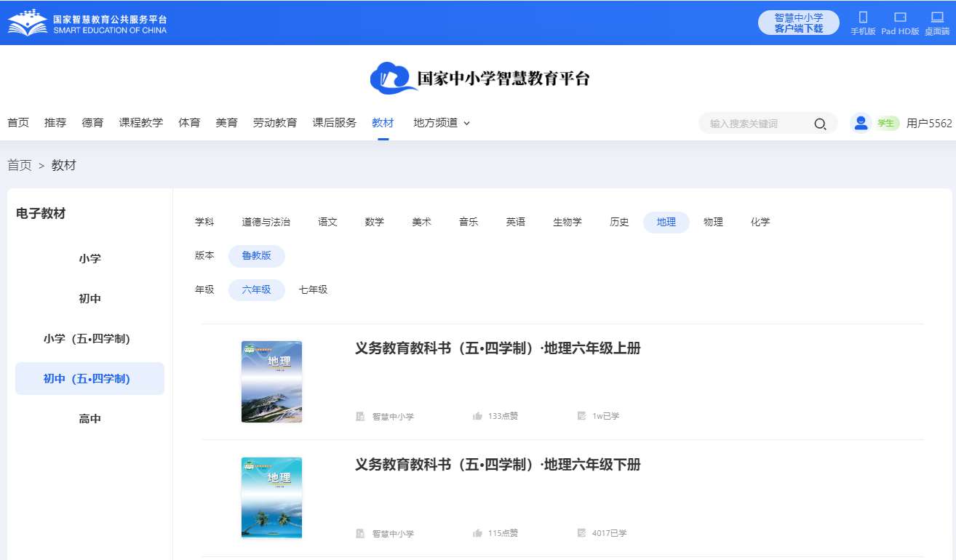Viewport: 956px width, 560px height.
Task: Open the 桌面端 desktop icon
Action: point(937,17)
